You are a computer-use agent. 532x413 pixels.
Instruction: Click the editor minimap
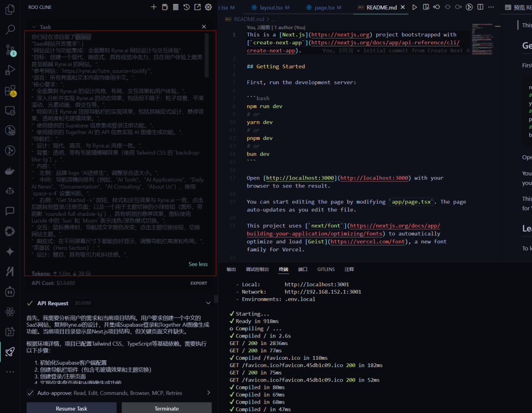tap(482, 39)
